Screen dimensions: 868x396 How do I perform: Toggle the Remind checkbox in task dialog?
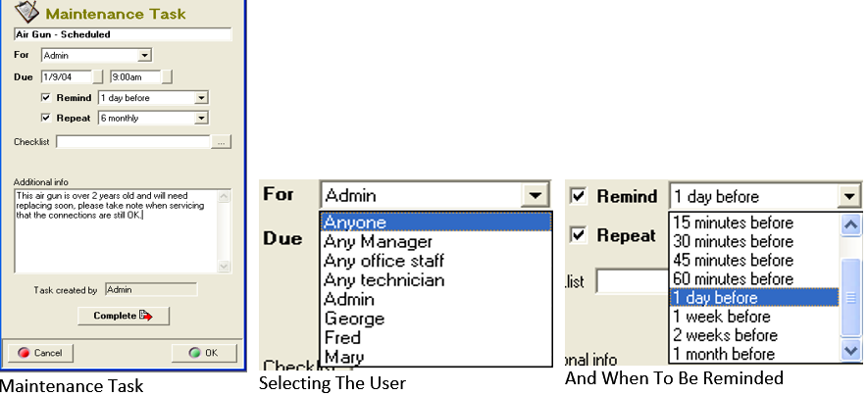coord(46,98)
